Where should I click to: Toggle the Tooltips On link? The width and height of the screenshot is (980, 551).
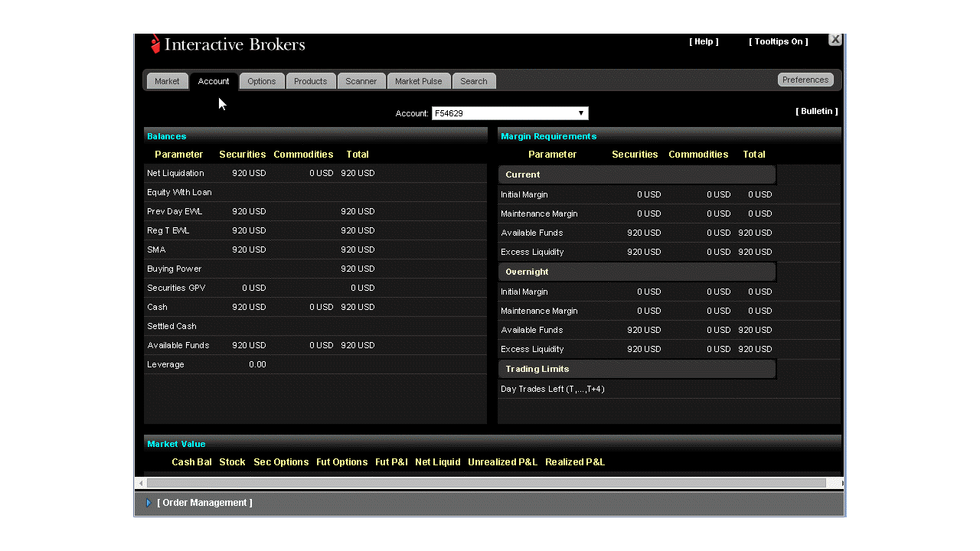[x=778, y=41]
